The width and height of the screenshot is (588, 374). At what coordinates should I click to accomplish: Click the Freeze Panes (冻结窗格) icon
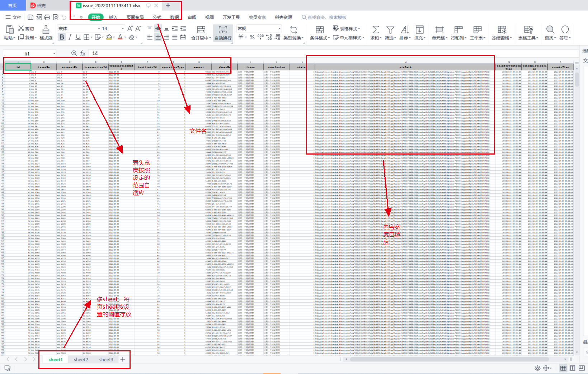(502, 29)
